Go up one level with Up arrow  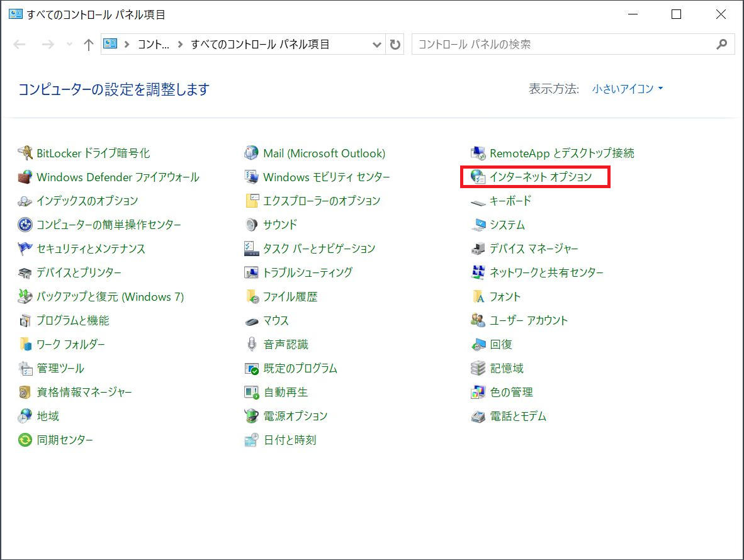(x=88, y=45)
